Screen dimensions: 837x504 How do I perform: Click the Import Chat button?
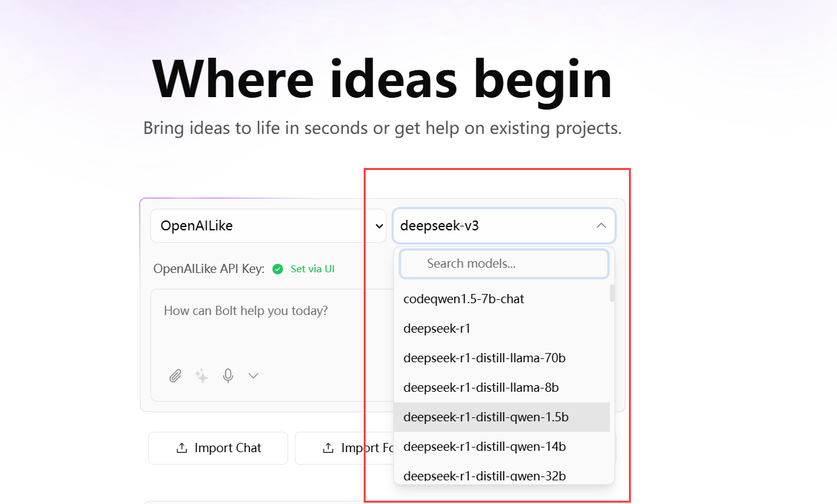tap(218, 448)
